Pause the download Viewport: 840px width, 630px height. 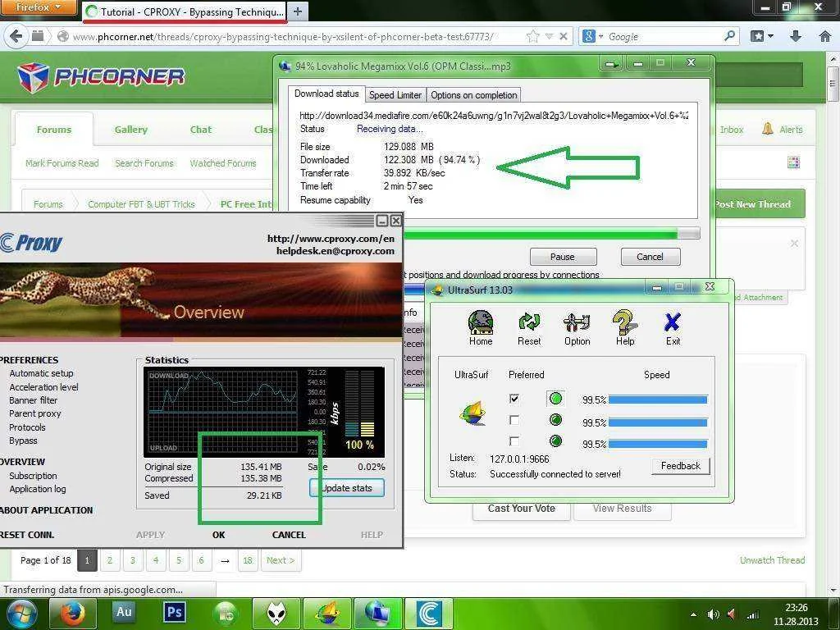click(x=563, y=257)
